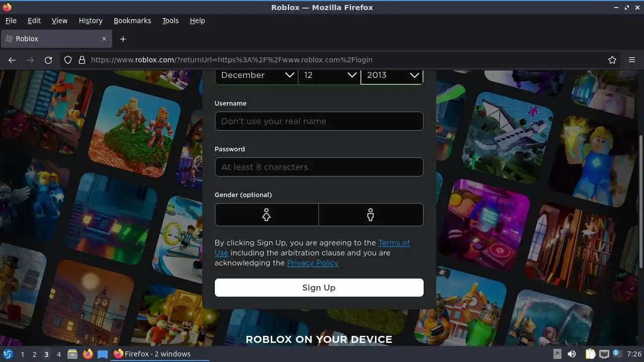644x362 pixels.
Task: Open the desktop application menu launcher
Action: pyautogui.click(x=8, y=354)
